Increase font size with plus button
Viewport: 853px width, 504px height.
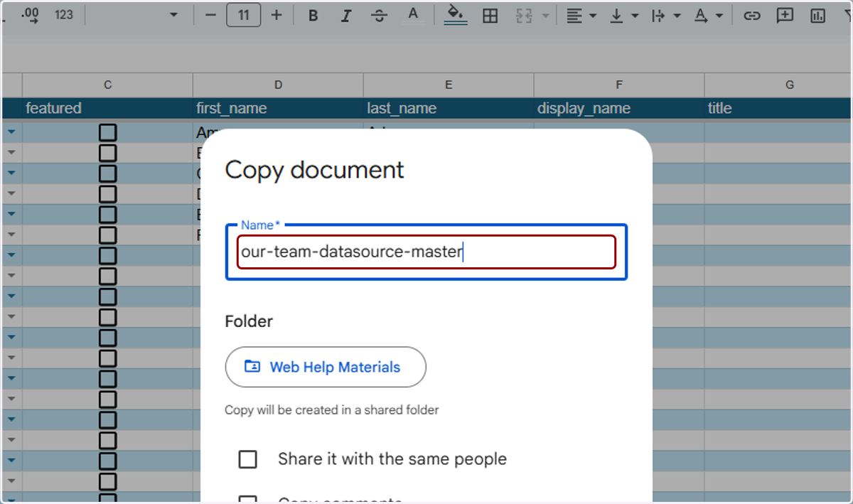pyautogui.click(x=277, y=15)
